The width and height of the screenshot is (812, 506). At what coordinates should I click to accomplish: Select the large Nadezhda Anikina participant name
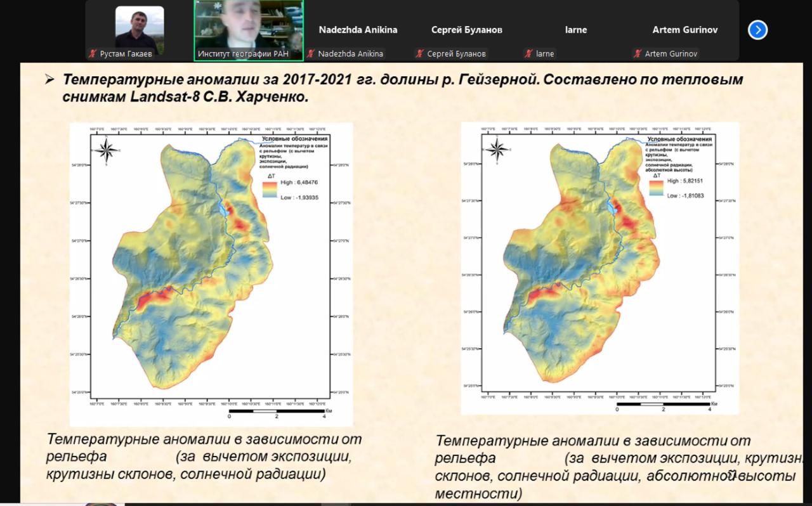[x=358, y=30]
